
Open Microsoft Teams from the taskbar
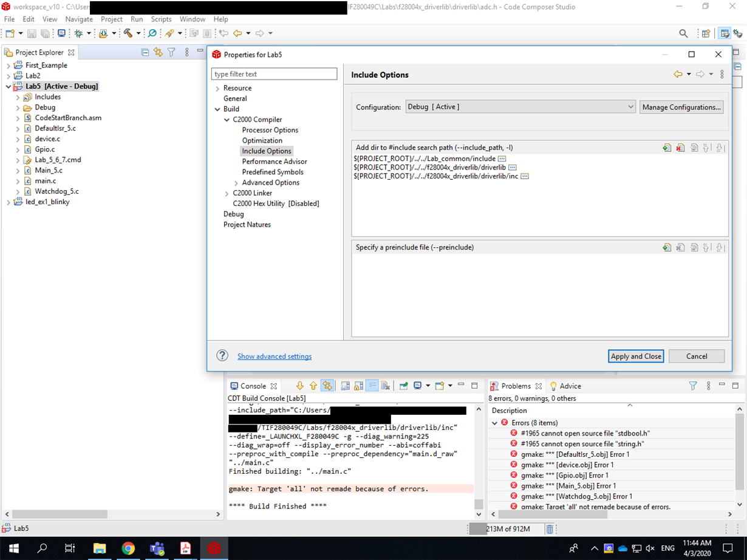(157, 548)
